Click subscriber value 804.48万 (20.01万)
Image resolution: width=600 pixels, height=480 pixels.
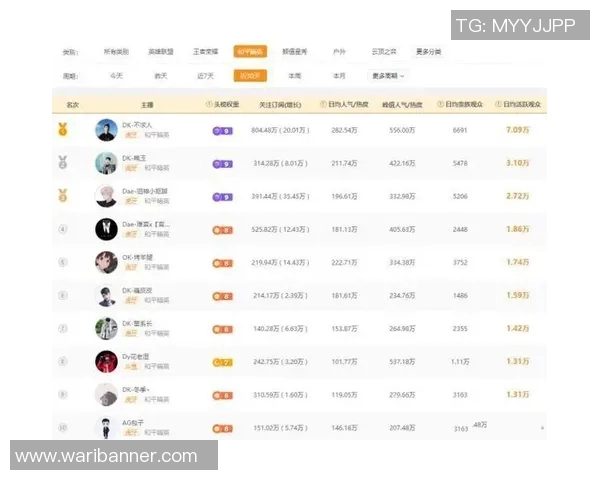click(280, 130)
